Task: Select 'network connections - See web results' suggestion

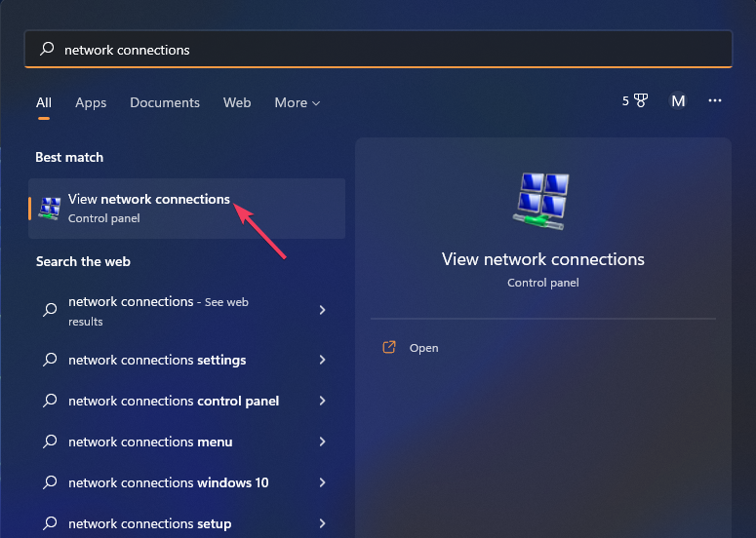Action: tap(186, 311)
